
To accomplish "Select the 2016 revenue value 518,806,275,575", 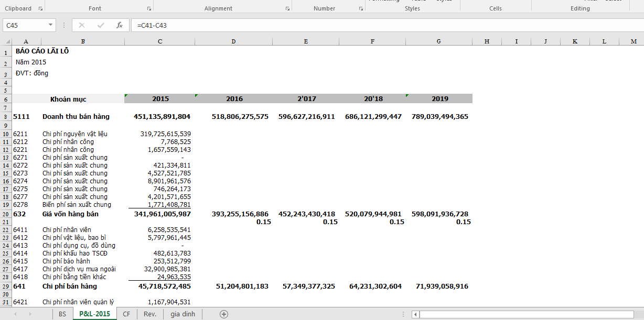I will coord(240,117).
